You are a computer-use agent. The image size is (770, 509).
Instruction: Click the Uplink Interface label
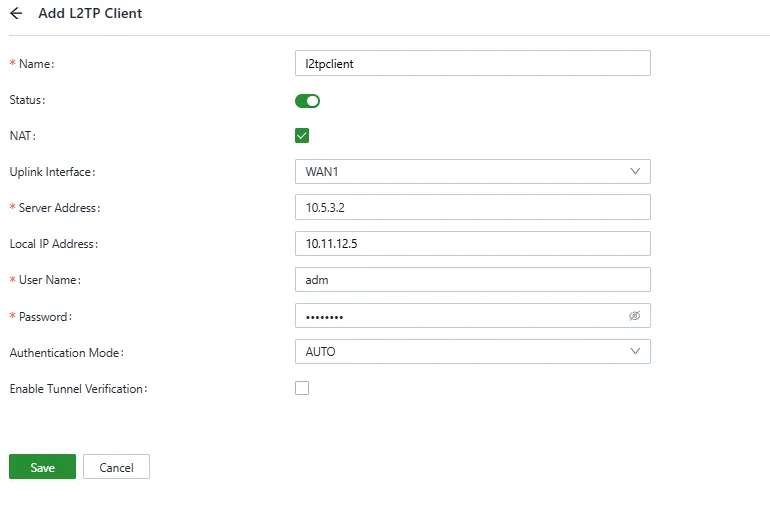[x=53, y=172]
